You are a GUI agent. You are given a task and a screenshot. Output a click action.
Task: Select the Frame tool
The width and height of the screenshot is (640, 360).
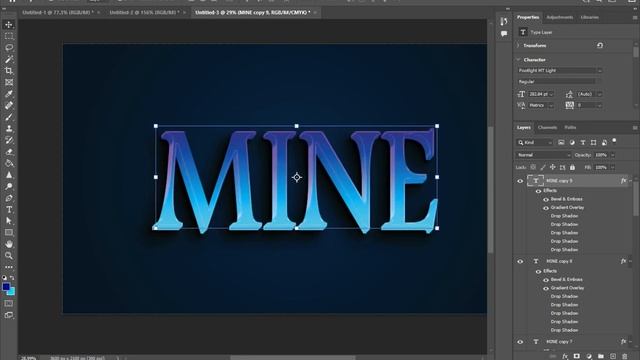9,82
